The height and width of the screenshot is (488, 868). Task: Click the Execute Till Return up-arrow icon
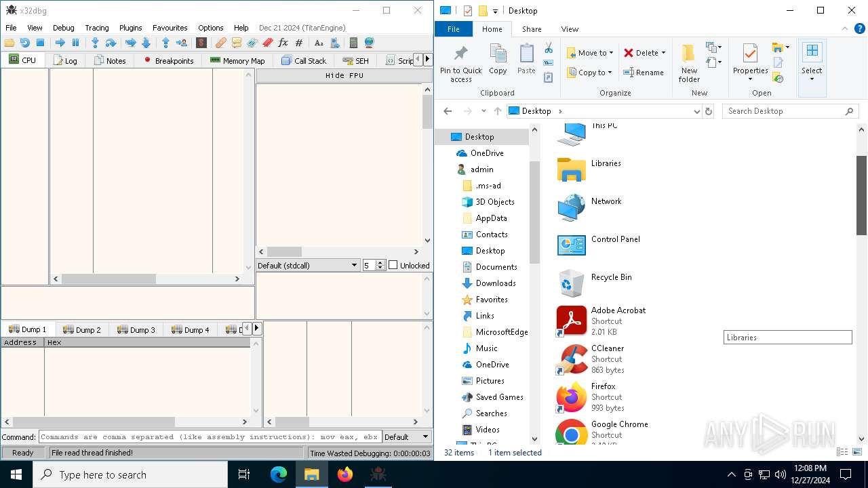click(x=165, y=43)
